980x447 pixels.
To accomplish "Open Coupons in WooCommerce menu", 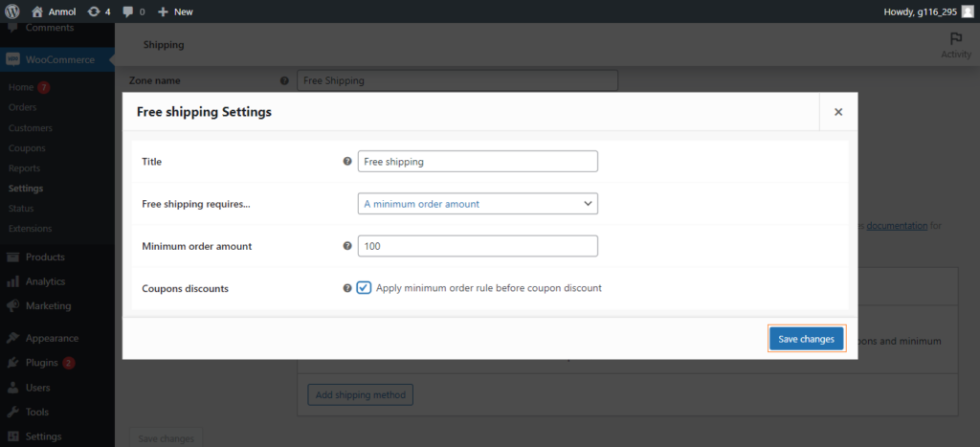I will click(x=27, y=148).
